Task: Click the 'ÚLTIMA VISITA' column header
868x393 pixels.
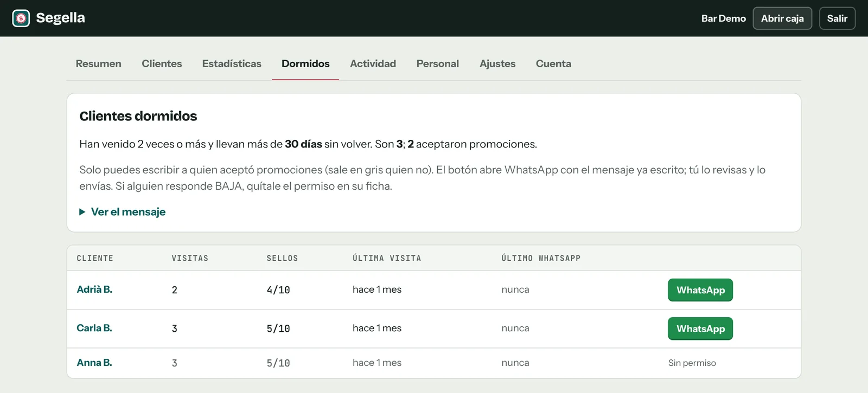Action: (x=387, y=258)
